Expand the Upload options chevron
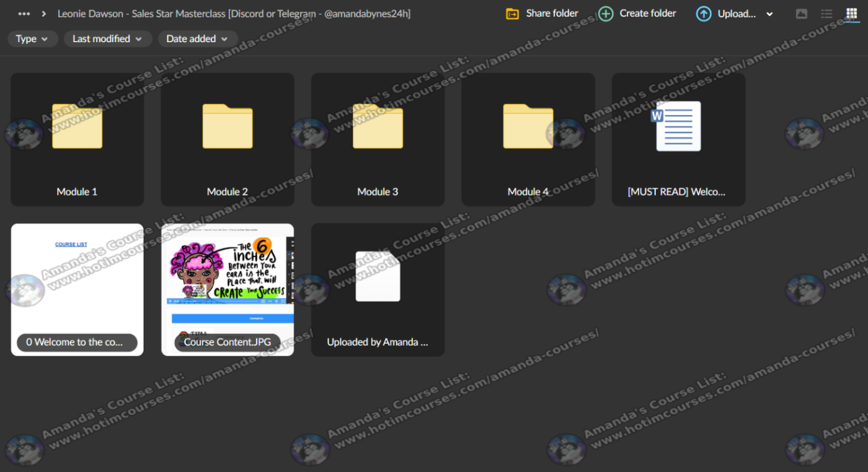868x472 pixels. [769, 14]
